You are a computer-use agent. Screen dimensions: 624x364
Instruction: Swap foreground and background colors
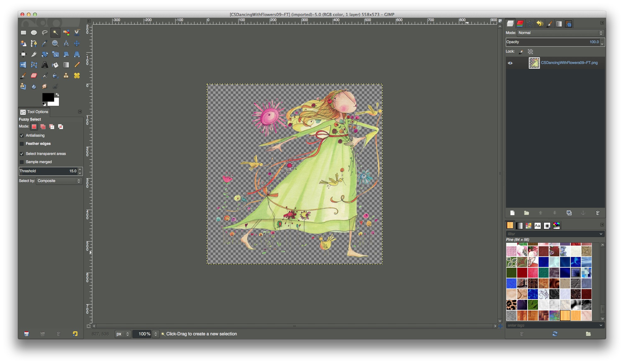(57, 95)
